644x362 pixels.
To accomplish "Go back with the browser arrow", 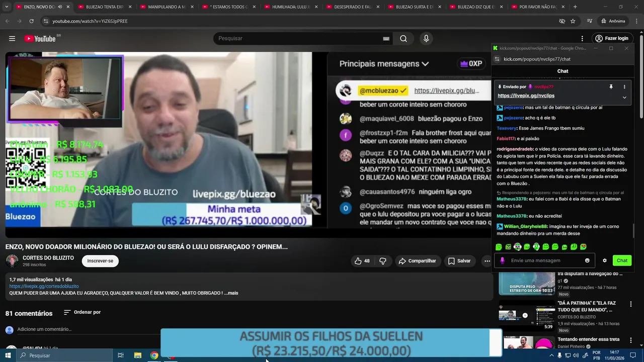I will (x=7, y=21).
